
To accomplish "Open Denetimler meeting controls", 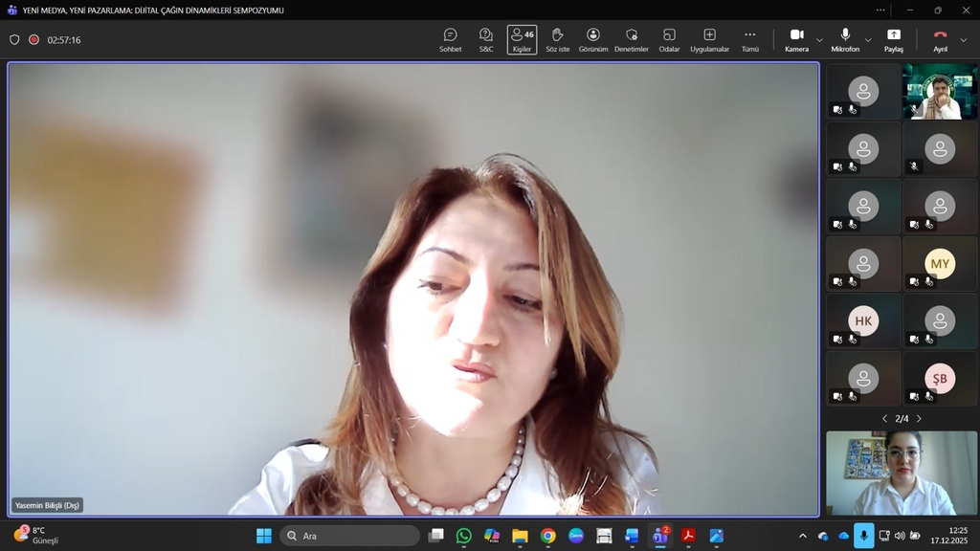I will pyautogui.click(x=631, y=39).
